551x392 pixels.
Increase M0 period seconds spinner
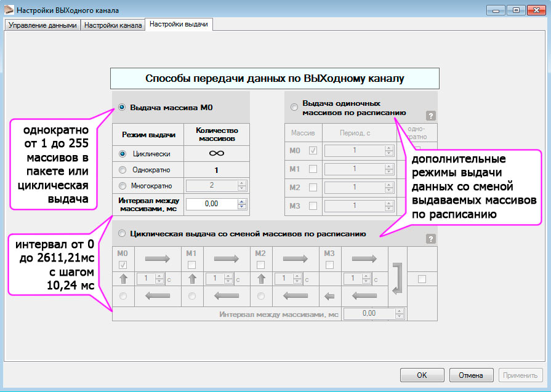point(388,148)
